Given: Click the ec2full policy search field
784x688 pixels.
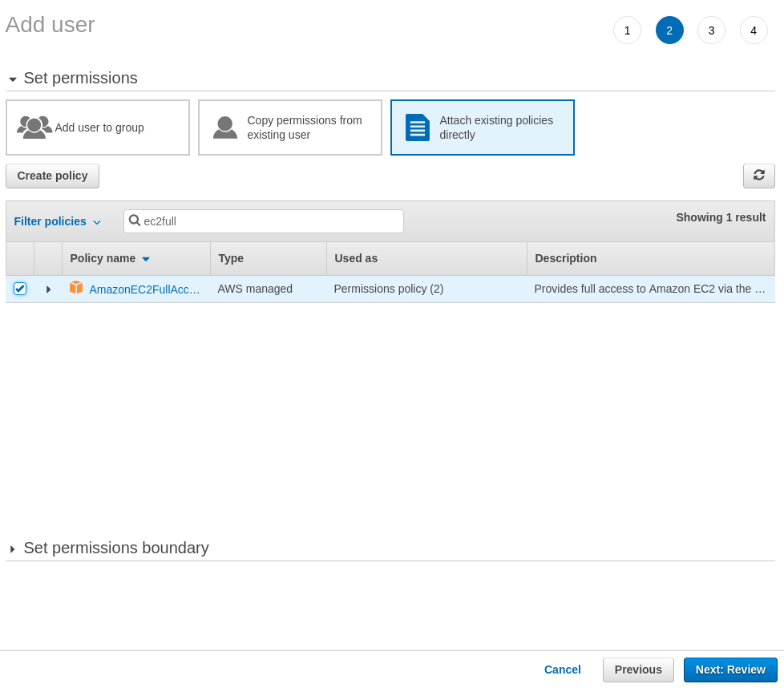Looking at the screenshot, I should [x=264, y=221].
